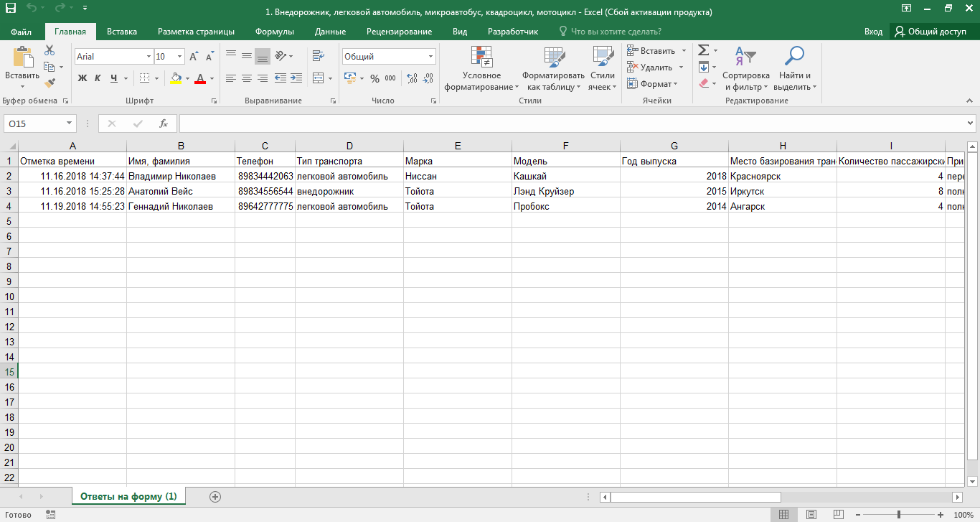Toggle center horizontal alignment

click(x=246, y=78)
